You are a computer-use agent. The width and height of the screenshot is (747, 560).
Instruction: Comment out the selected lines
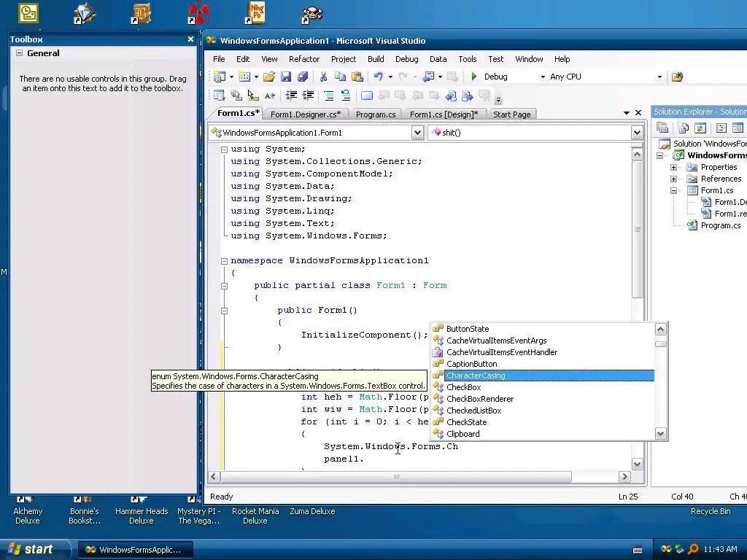(x=329, y=96)
